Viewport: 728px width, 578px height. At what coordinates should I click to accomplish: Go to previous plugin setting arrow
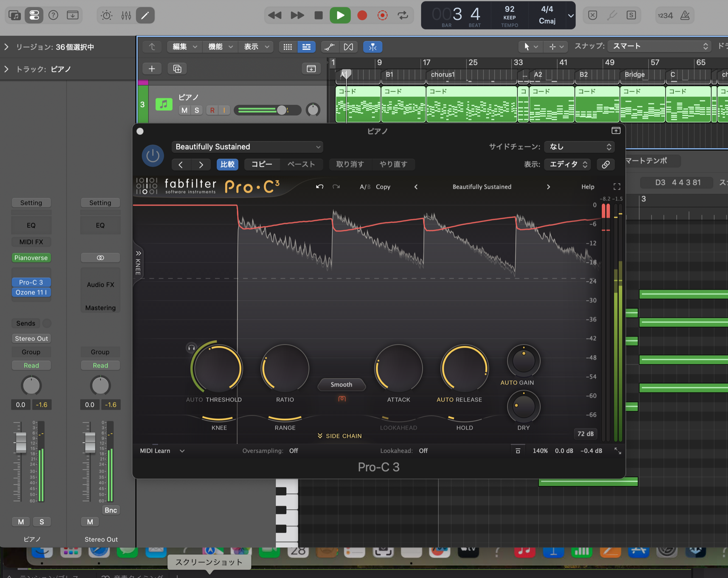coord(181,164)
